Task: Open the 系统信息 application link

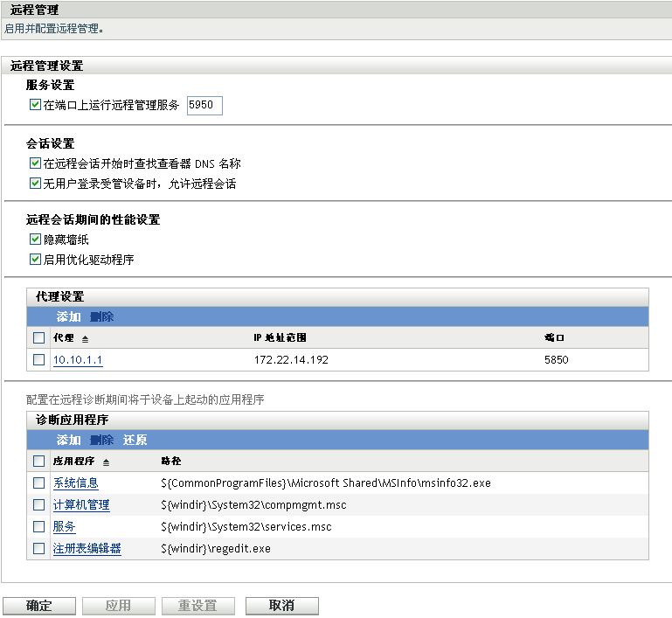Action: click(x=76, y=483)
